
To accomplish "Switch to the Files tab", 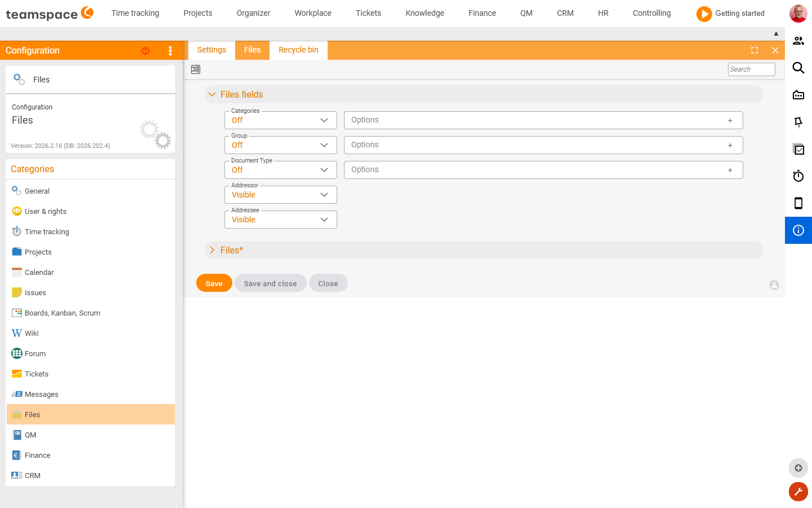I will (x=252, y=50).
